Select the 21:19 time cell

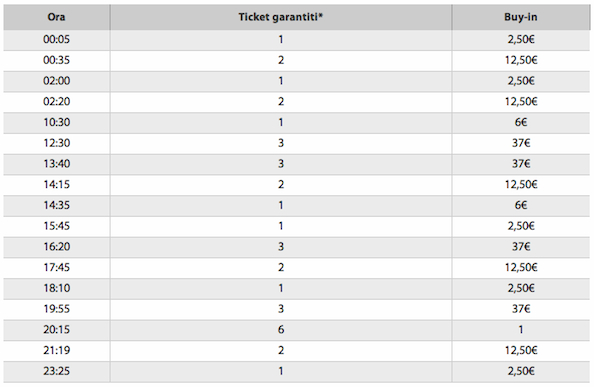[56, 350]
